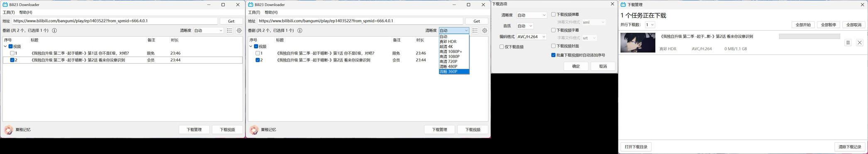Image resolution: width=868 pixels, height=154 pixels.
Task: Click the Bili23 logo in 下载管理 title bar
Action: (x=623, y=5)
